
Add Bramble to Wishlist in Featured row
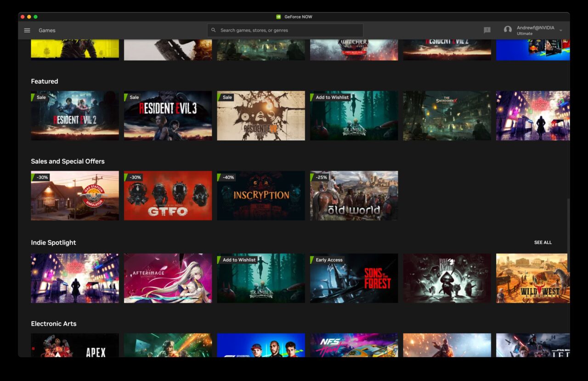[332, 97]
